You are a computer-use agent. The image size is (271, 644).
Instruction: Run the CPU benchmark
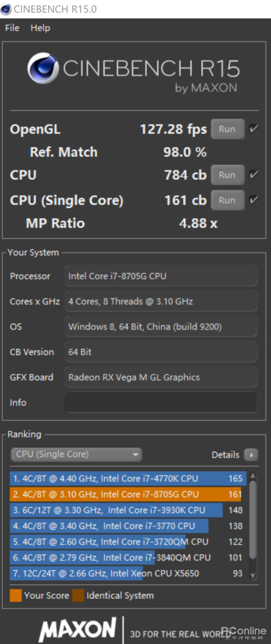coord(227,175)
